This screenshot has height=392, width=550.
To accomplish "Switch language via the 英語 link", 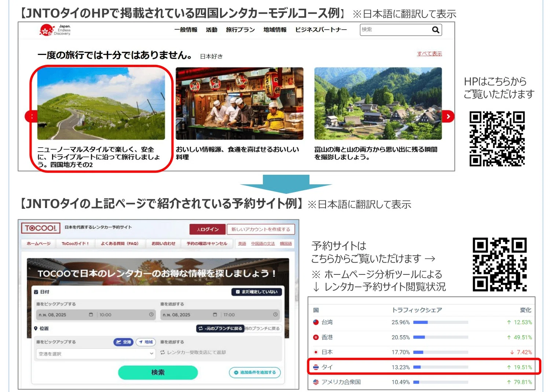I will (242, 244).
